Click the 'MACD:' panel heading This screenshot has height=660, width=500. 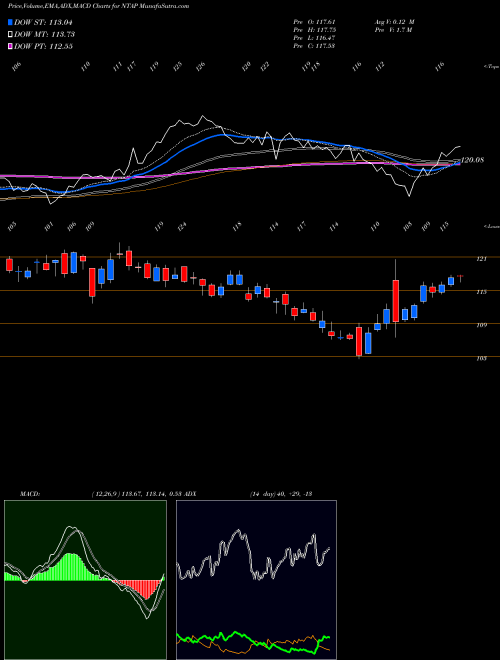pos(29,494)
